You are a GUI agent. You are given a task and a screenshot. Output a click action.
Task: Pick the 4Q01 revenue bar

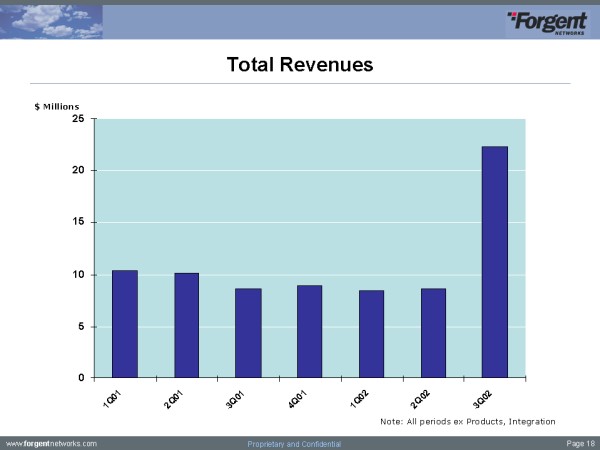pos(309,331)
